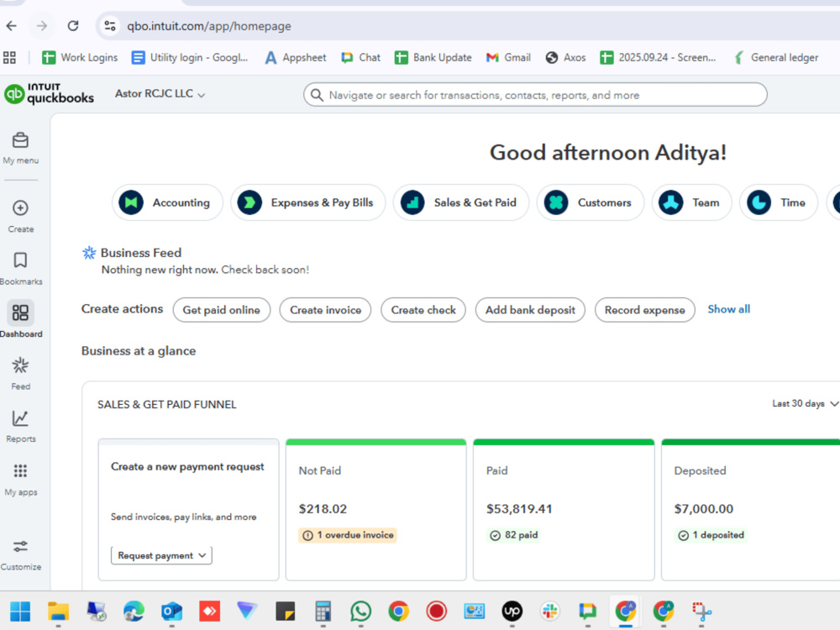Image resolution: width=840 pixels, height=630 pixels.
Task: Open the Calculator from the taskbar
Action: [323, 611]
